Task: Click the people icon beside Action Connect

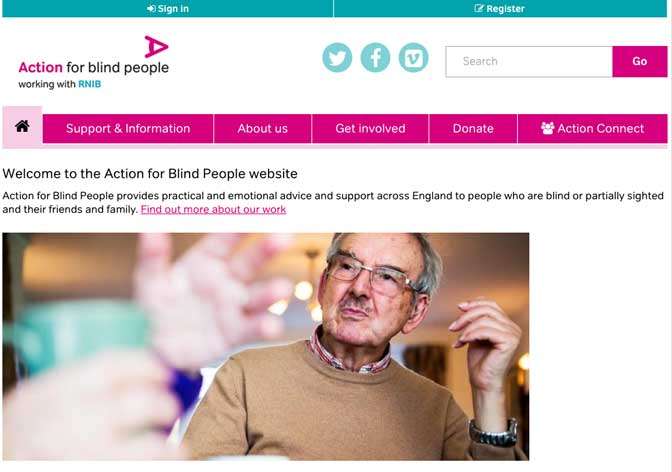Action: pyautogui.click(x=547, y=128)
